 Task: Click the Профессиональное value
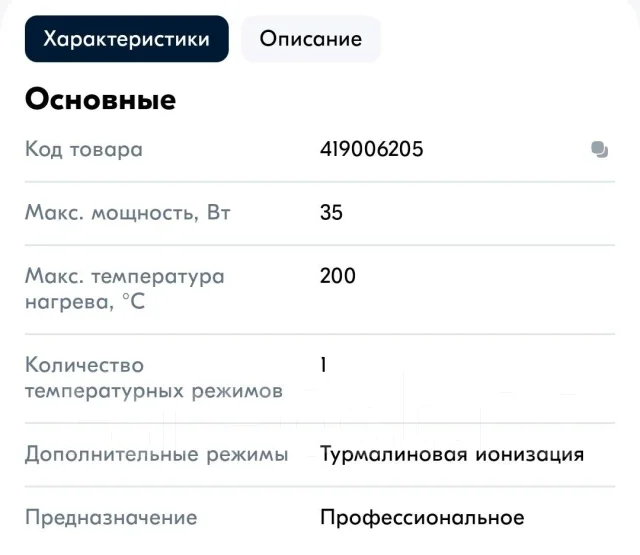tap(422, 517)
